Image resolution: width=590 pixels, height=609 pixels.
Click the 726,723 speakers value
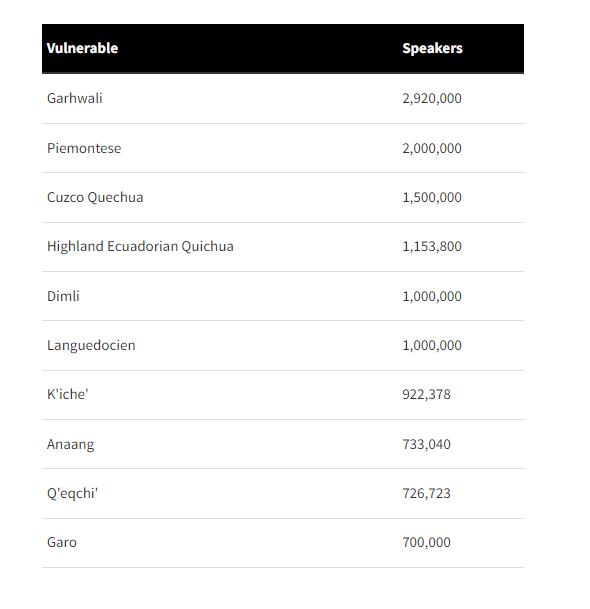[426, 494]
